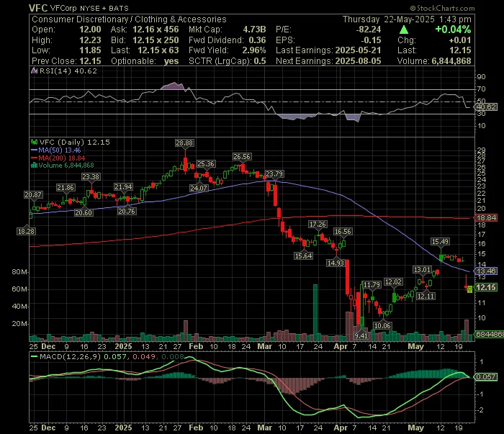Click the Thursday 22-May-2025 timestamp
Image resolution: width=504 pixels, height=434 pixels.
pos(407,19)
